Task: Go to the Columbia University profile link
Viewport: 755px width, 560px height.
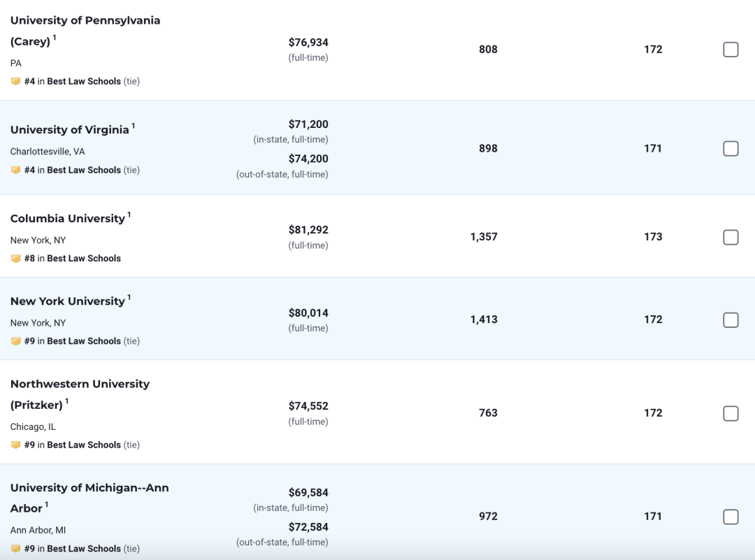Action: click(68, 219)
